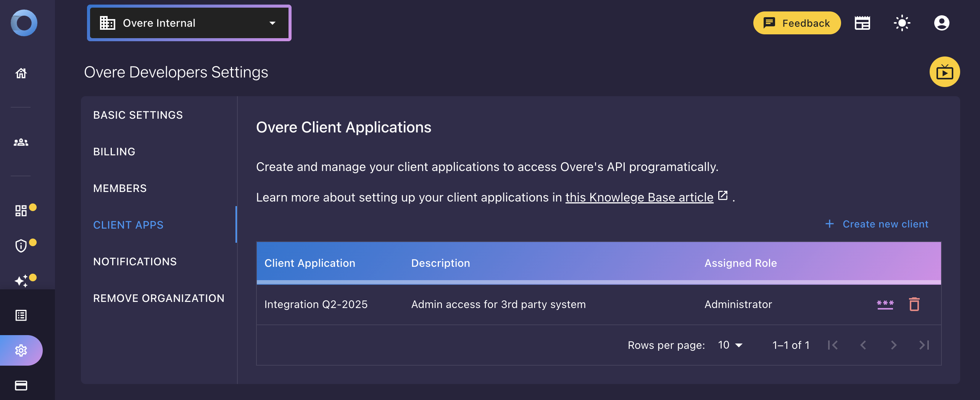The height and width of the screenshot is (400, 980).
Task: Go to Home in the sidebar
Action: (x=21, y=73)
